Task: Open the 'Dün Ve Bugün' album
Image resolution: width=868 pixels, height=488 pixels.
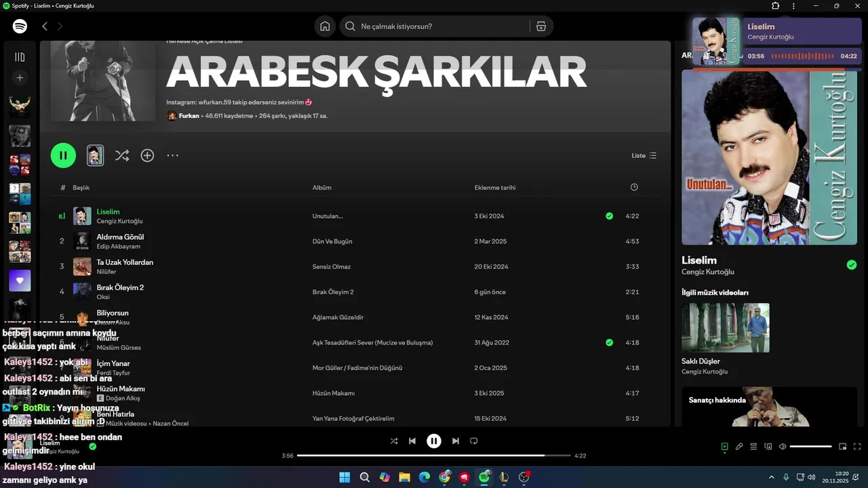Action: tap(332, 241)
